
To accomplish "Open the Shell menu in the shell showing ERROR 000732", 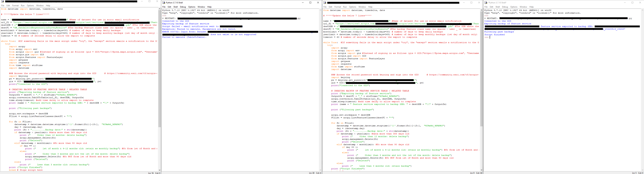I will tap(176, 7).
